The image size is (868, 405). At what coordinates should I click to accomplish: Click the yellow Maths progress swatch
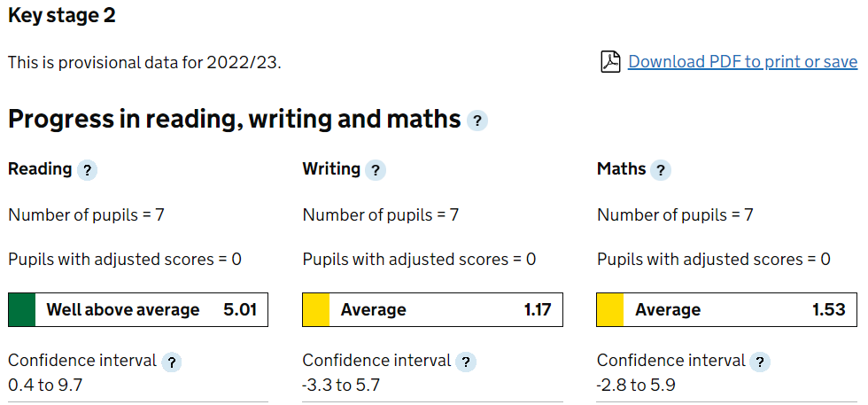click(x=610, y=309)
